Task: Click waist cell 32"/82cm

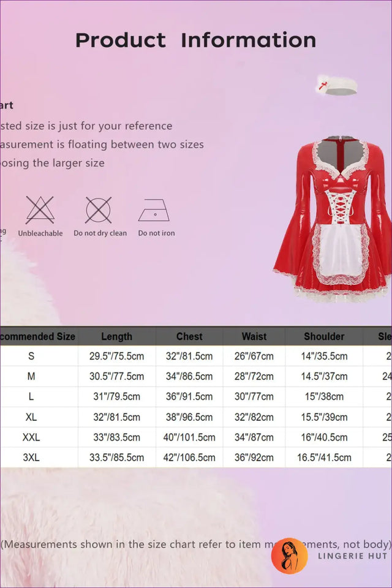Action: 254,417
